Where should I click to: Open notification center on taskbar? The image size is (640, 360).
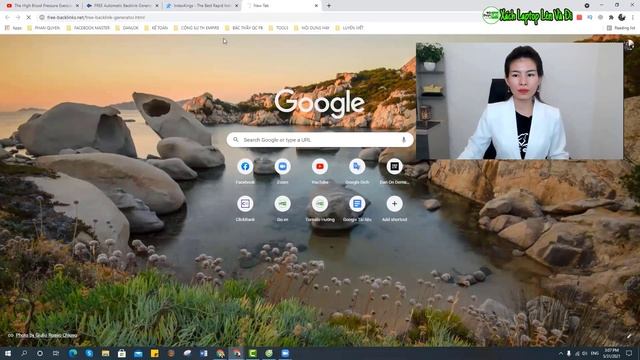click(x=629, y=353)
